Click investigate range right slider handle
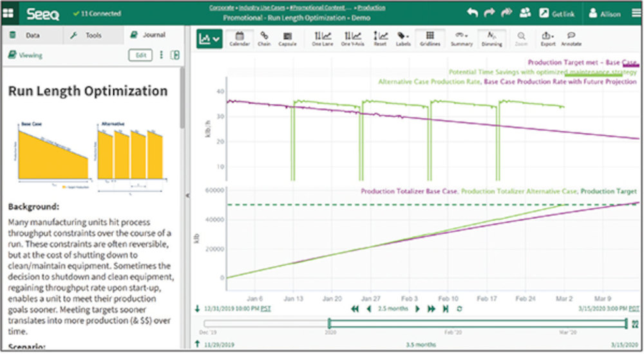Screen dimensions: 644x354 (627, 324)
